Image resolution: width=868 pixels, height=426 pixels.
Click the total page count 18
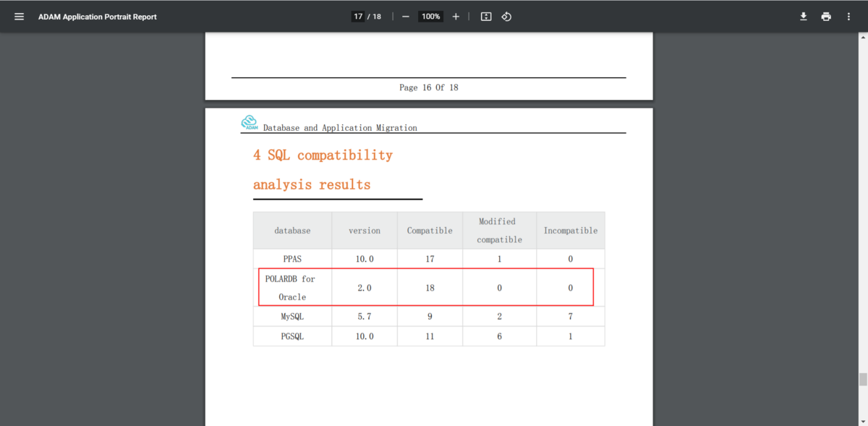(x=377, y=17)
